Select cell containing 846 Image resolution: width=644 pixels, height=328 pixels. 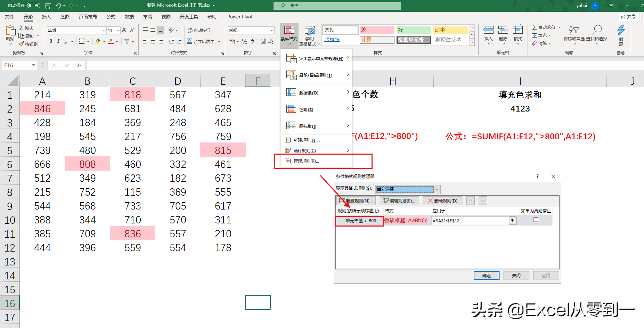42,109
